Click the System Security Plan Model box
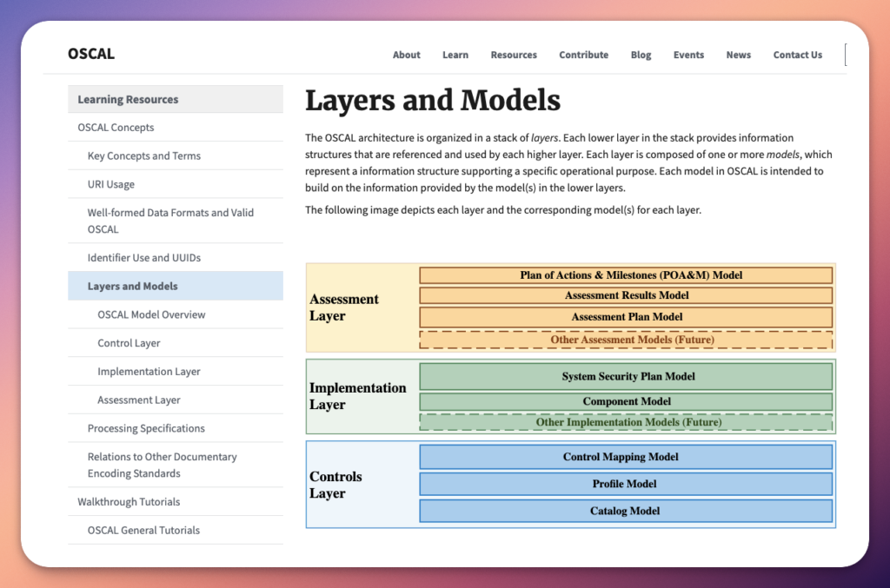Screen dimensions: 890x588 pos(626,377)
